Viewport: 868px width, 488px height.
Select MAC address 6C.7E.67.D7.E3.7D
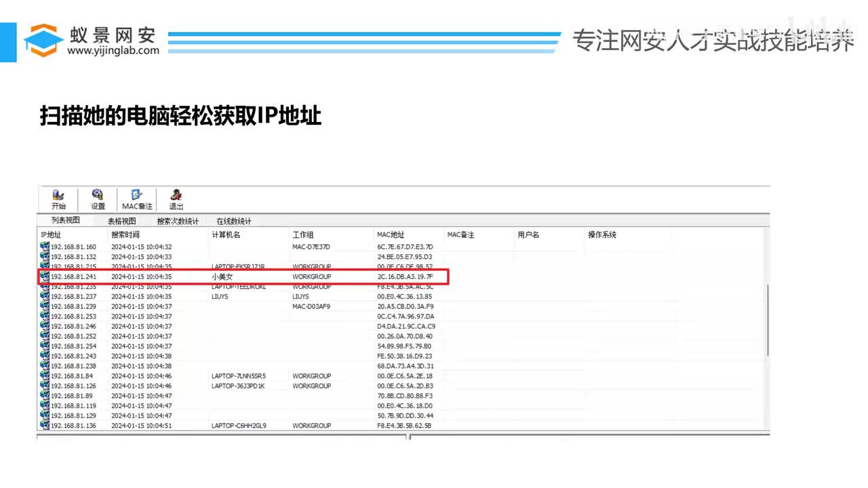[x=405, y=247]
